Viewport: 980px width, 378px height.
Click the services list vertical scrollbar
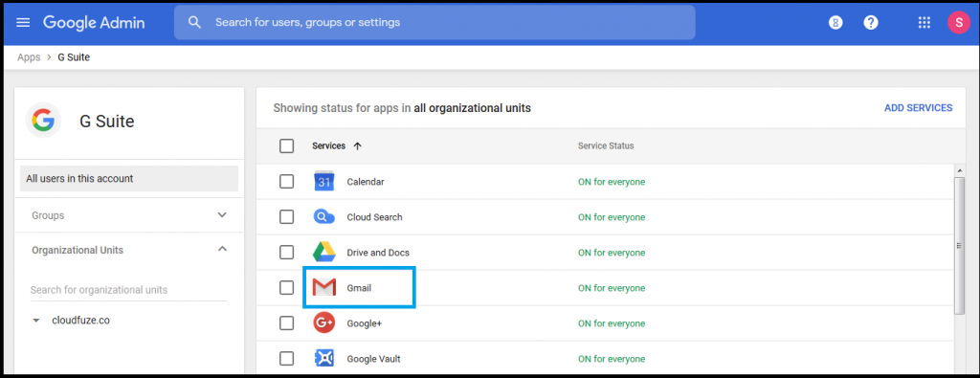pos(960,246)
